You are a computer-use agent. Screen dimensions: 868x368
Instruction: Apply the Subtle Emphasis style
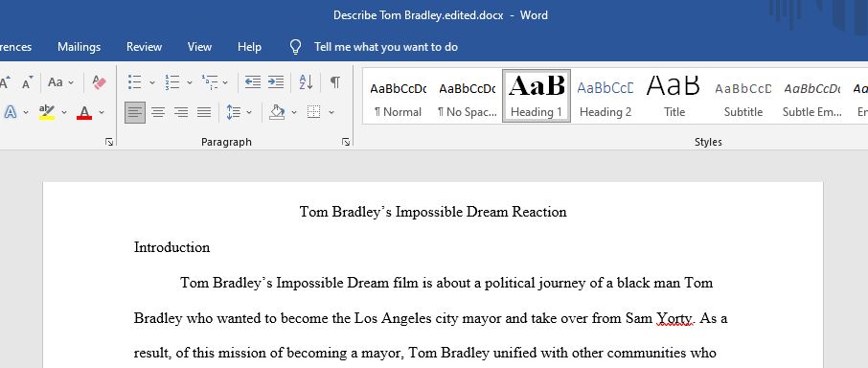tap(812, 96)
